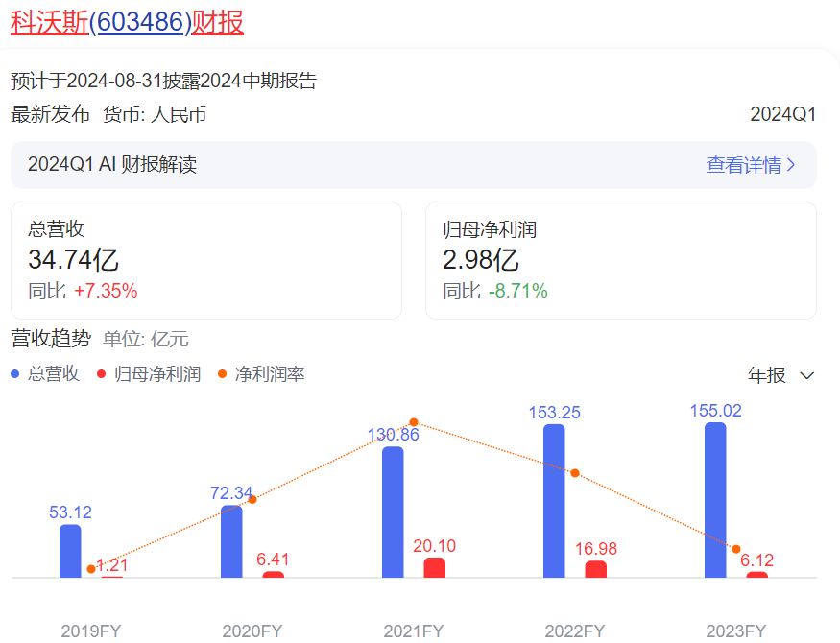This screenshot has width=840, height=643.
Task: Click the 2020FY blue revenue bar
Action: pyautogui.click(x=231, y=541)
